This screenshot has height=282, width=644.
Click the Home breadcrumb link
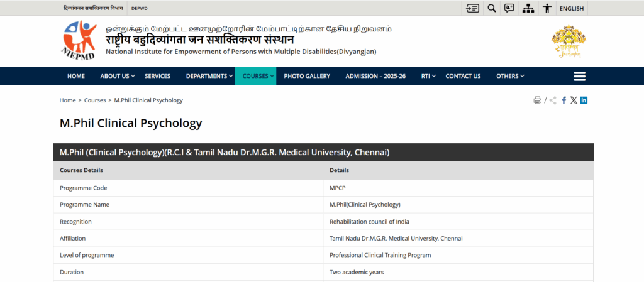pyautogui.click(x=67, y=100)
